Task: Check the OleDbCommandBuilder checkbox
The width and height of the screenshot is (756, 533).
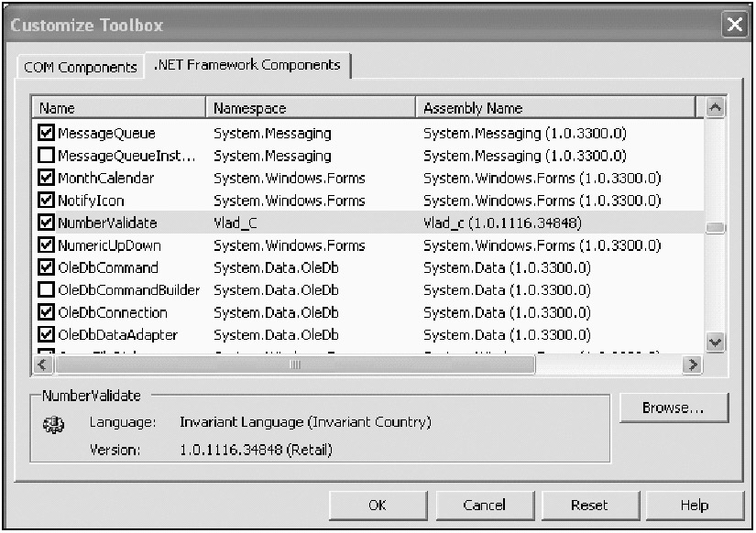Action: click(46, 290)
